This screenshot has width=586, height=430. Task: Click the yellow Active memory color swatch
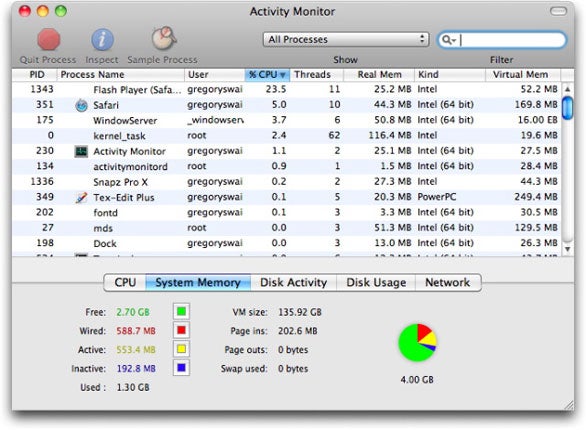point(181,349)
